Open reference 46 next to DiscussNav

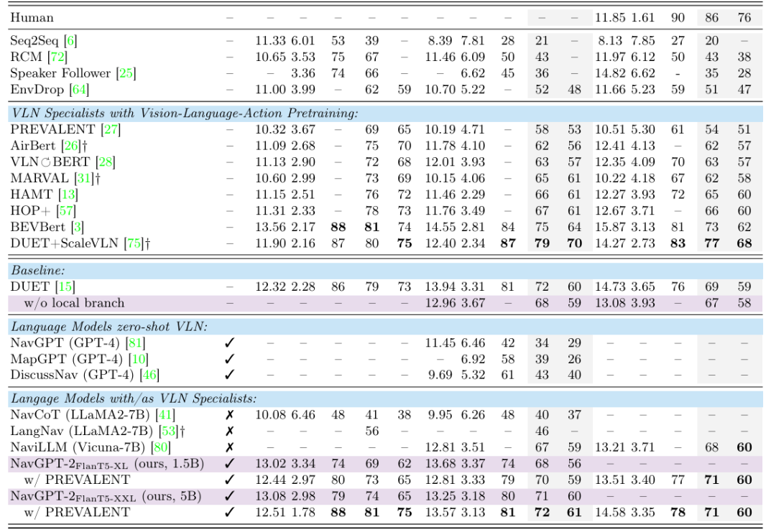(x=149, y=375)
